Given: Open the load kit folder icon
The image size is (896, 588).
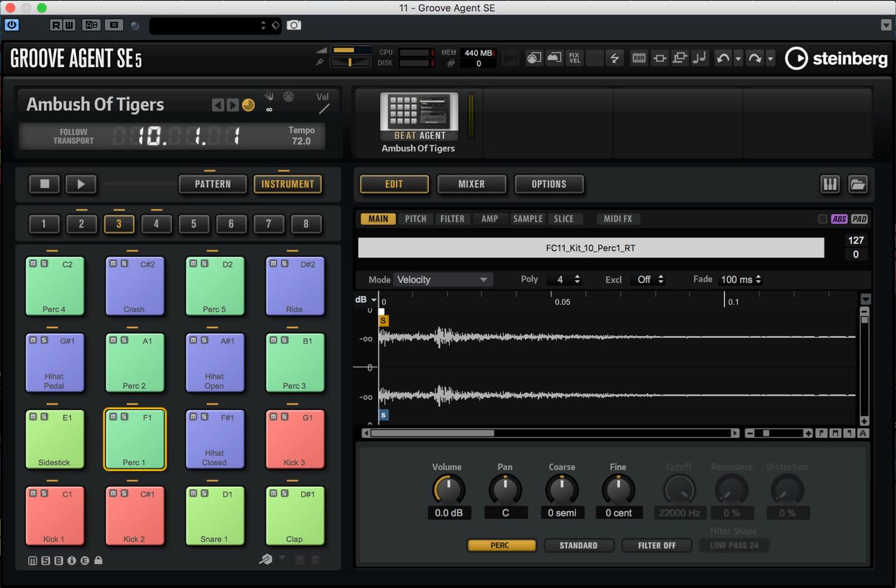Looking at the screenshot, I should coord(857,184).
